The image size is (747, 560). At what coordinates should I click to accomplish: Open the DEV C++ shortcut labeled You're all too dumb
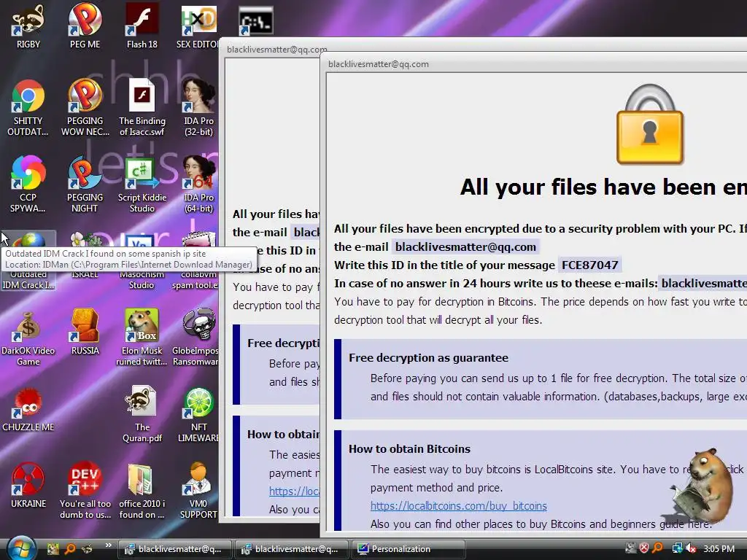[x=85, y=491]
